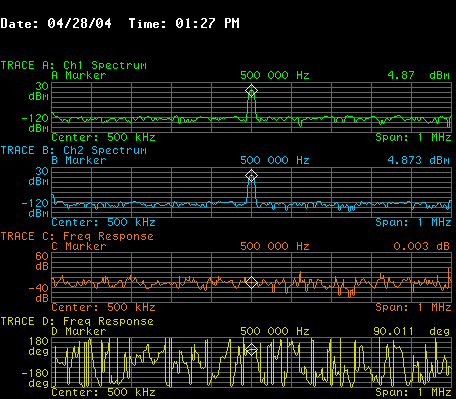Click Trace B Span: 1 MHz label
The height and width of the screenshot is (399, 456).
point(413,222)
